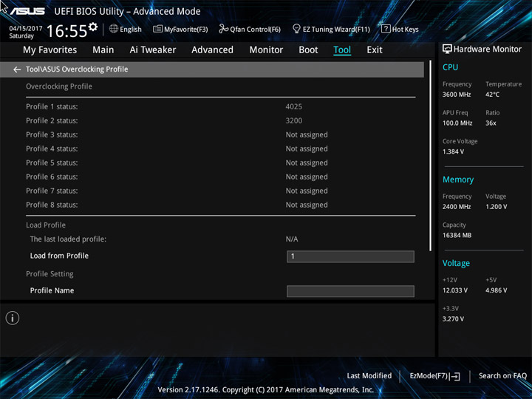Click the globe language icon
Screen dimensions: 532x399
pyautogui.click(x=114, y=29)
